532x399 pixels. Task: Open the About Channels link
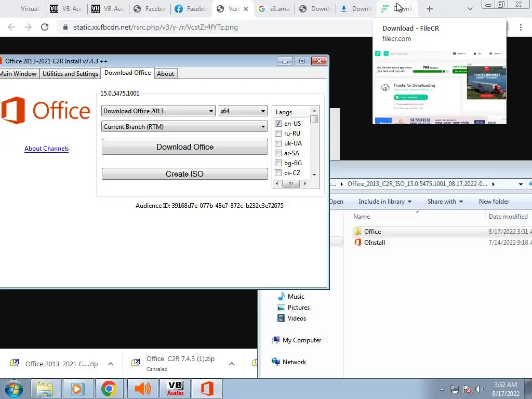[x=46, y=149]
